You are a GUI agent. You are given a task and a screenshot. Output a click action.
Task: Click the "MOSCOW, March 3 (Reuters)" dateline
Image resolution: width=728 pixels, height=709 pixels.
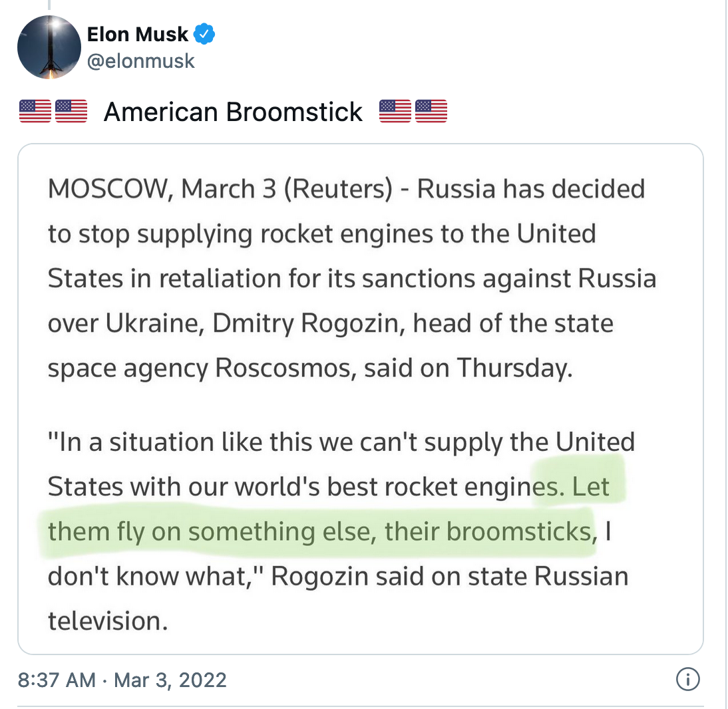(x=220, y=190)
